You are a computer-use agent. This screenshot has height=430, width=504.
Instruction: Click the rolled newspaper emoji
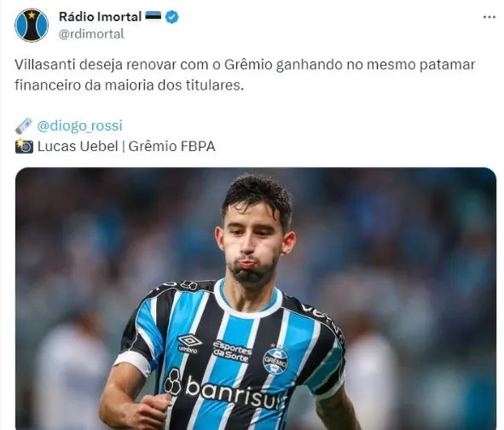coord(24,125)
